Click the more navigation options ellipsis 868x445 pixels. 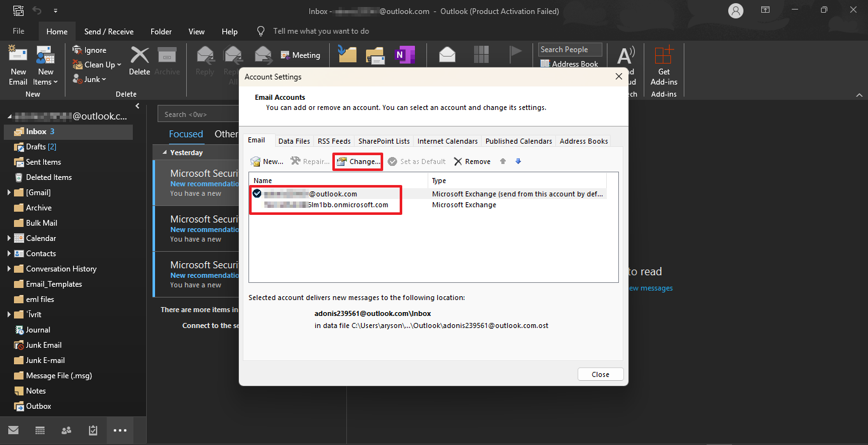(x=120, y=430)
